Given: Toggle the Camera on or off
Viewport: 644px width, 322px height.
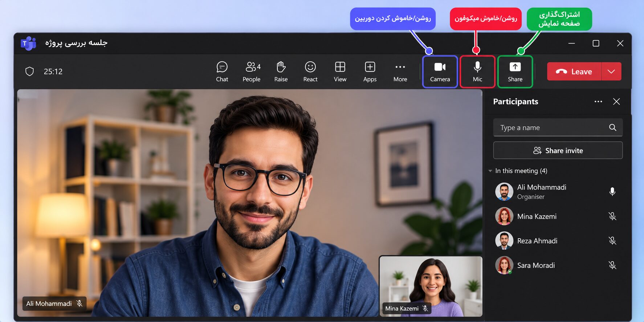Looking at the screenshot, I should point(440,72).
